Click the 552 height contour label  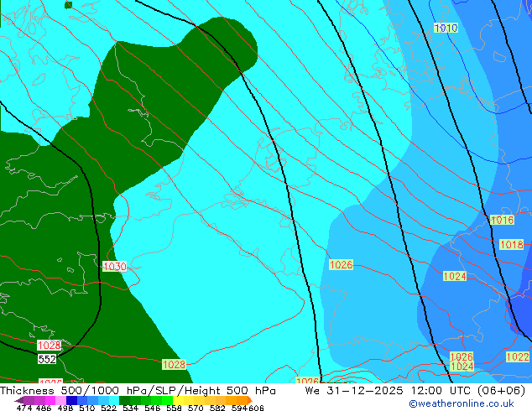click(x=47, y=359)
